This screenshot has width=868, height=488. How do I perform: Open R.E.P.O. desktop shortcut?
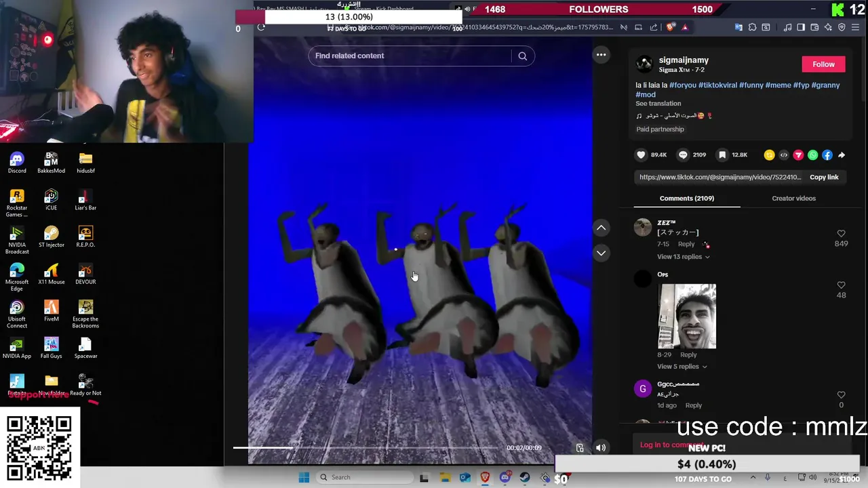(85, 237)
